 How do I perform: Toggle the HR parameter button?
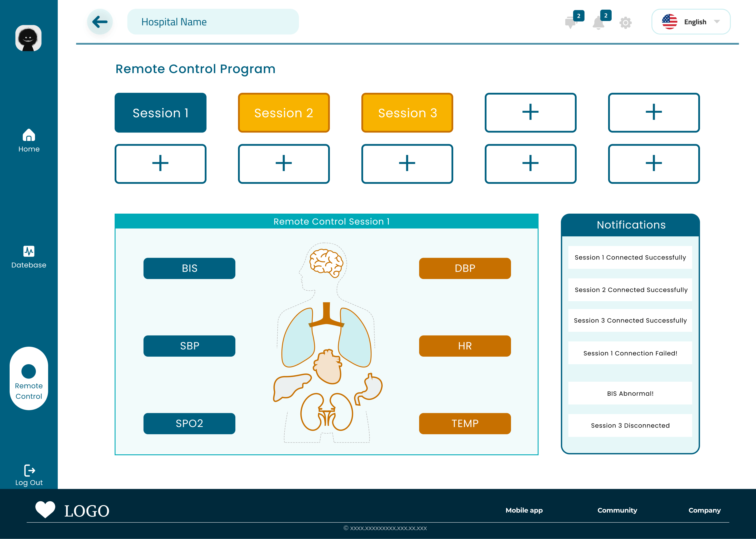[x=465, y=346]
